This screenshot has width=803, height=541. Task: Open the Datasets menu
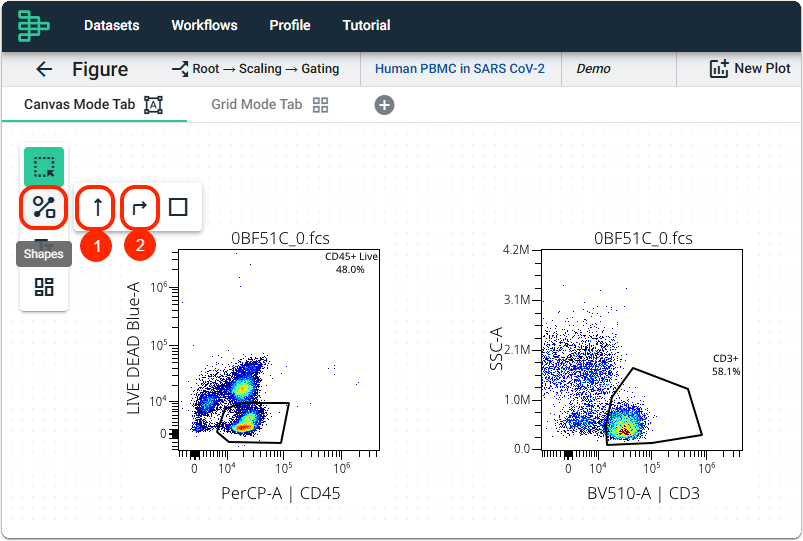pyautogui.click(x=112, y=25)
